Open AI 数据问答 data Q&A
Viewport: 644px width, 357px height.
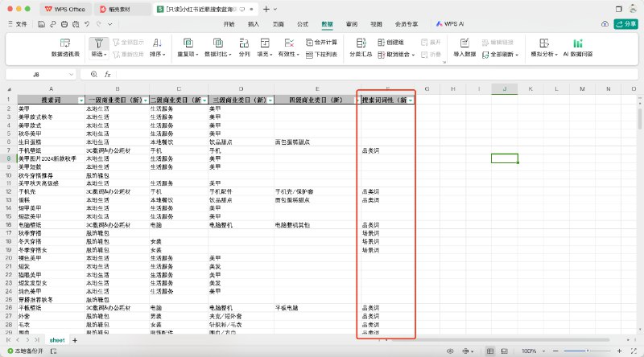pos(578,47)
